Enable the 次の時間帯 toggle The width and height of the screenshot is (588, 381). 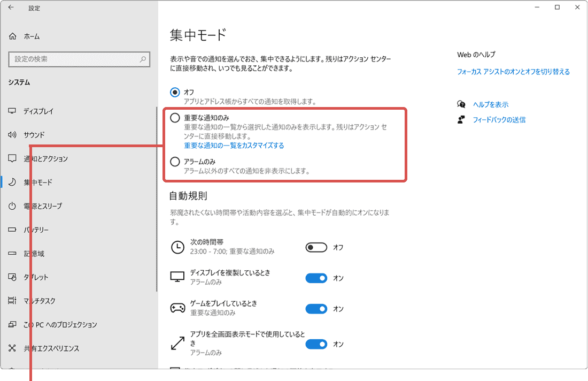pyautogui.click(x=316, y=247)
